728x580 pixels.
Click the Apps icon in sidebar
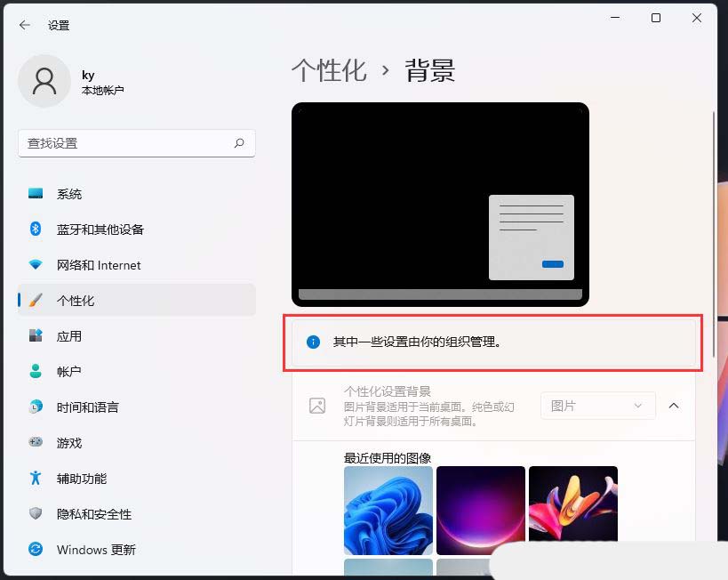[x=36, y=336]
